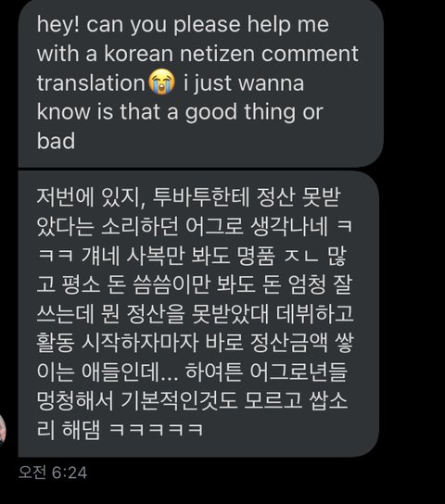The width and height of the screenshot is (445, 504).
Task: Click the trailing ㅋㅋㅋㅋㅋ in the Korean message
Action: pos(157,430)
